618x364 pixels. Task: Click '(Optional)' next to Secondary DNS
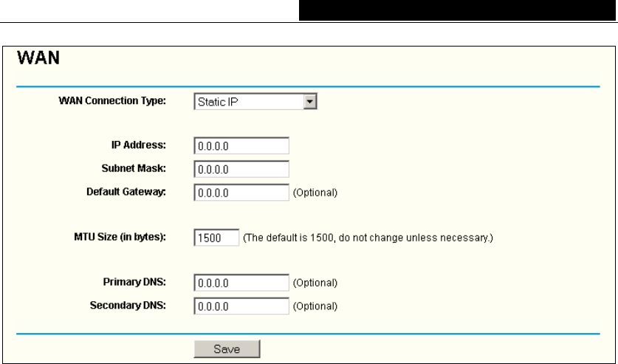315,306
